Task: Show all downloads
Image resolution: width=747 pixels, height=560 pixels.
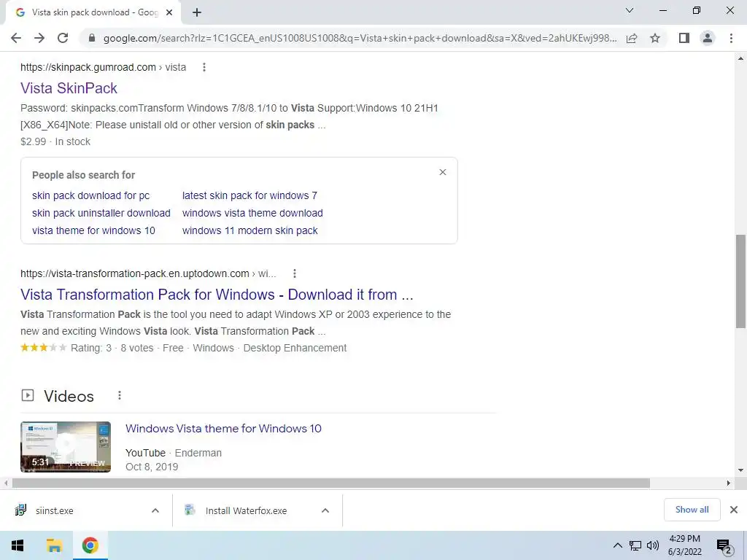Action: tap(692, 510)
